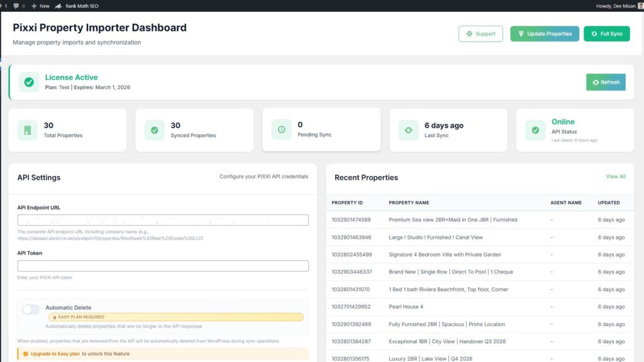This screenshot has height=362, width=644.
Task: Open the New content menu in admin bar
Action: coord(40,6)
